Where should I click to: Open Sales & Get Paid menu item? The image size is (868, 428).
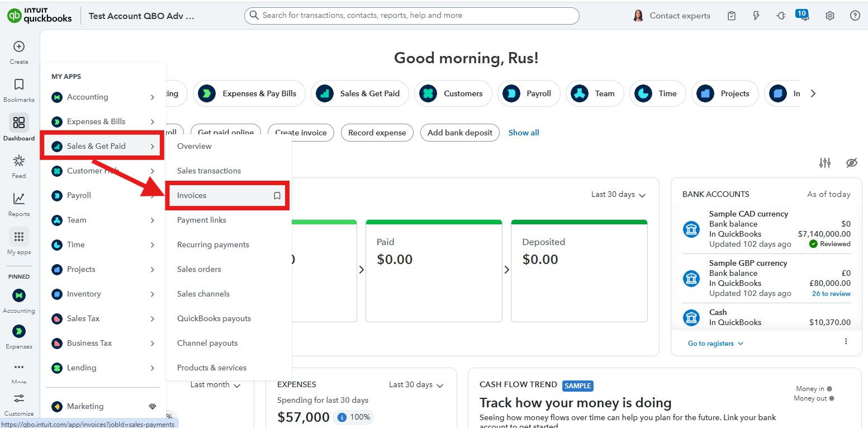click(x=103, y=147)
